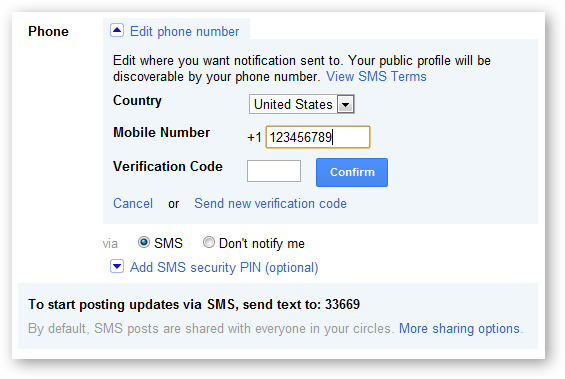Click the +1 country code prefix

(254, 137)
